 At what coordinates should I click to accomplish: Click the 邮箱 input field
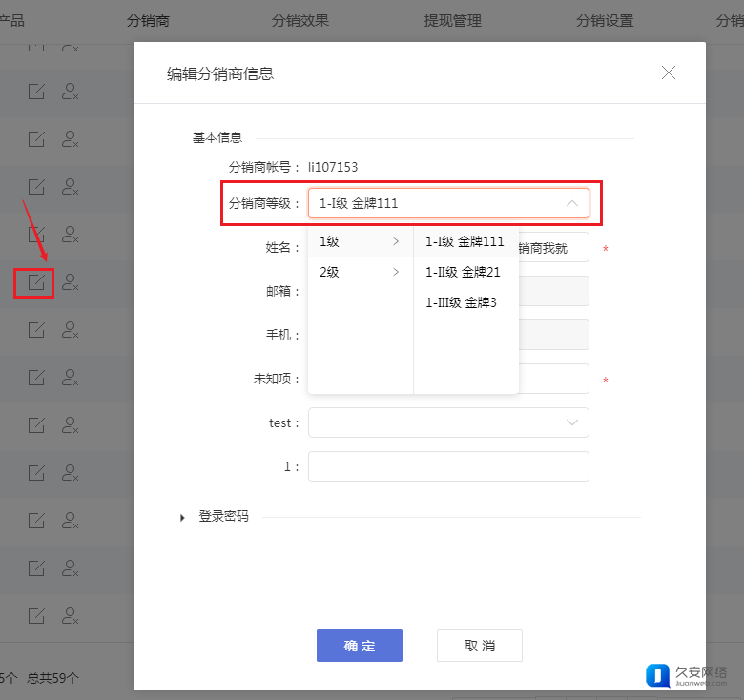pyautogui.click(x=553, y=291)
